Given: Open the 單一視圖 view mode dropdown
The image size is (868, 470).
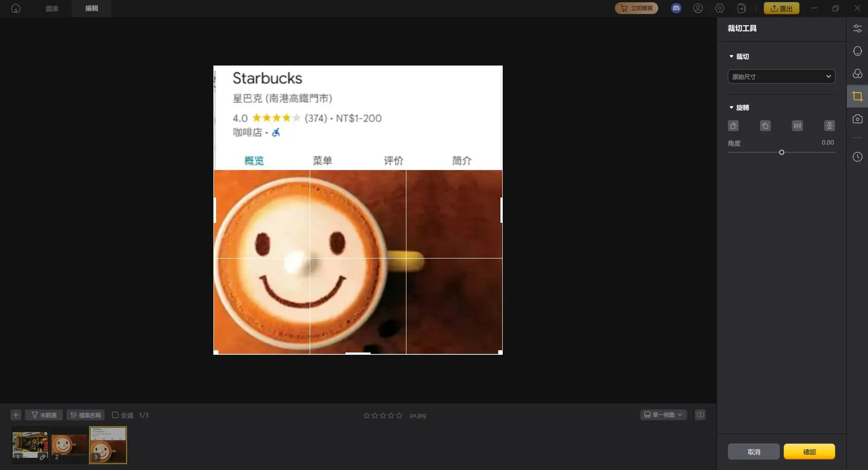Looking at the screenshot, I should click(663, 415).
